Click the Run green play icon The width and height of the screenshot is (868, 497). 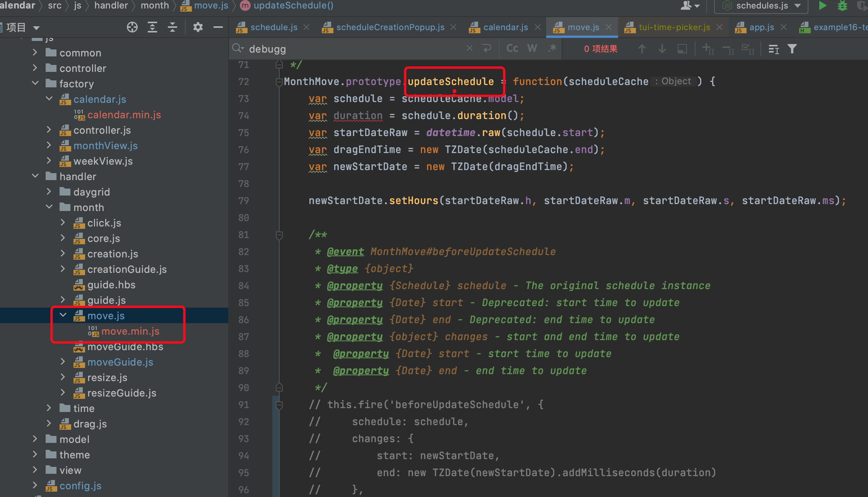[x=822, y=6]
